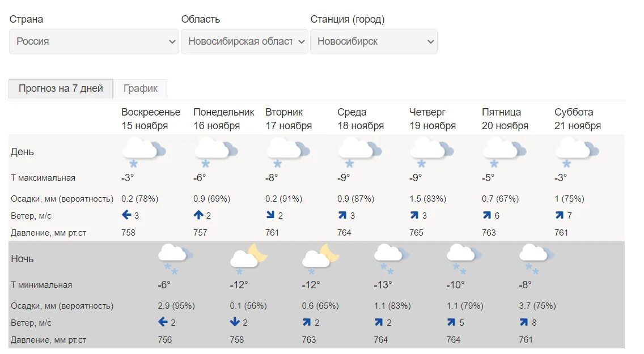Click Monday night downward wind arrow icon

pyautogui.click(x=235, y=322)
